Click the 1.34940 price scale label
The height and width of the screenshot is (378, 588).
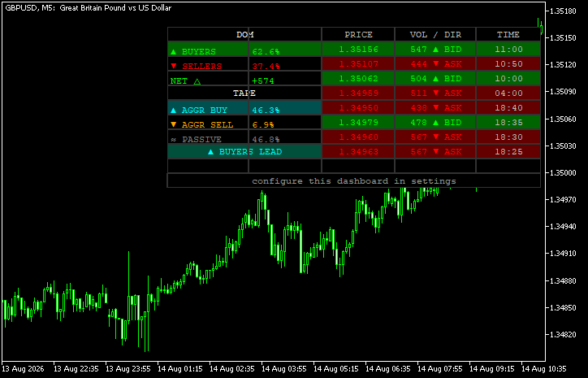pos(563,227)
